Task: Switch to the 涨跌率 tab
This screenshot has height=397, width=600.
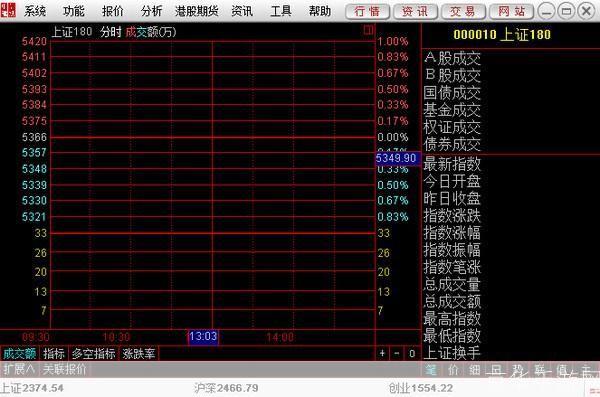Action: pos(139,353)
